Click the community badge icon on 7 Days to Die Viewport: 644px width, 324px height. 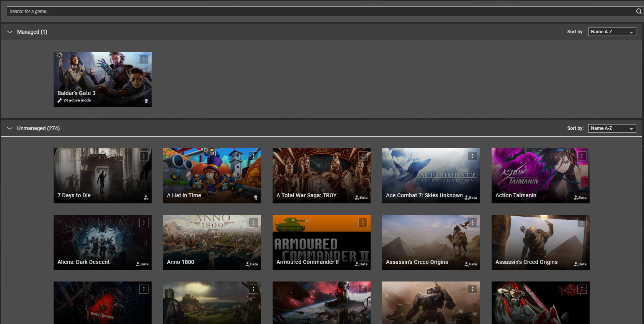tap(146, 198)
